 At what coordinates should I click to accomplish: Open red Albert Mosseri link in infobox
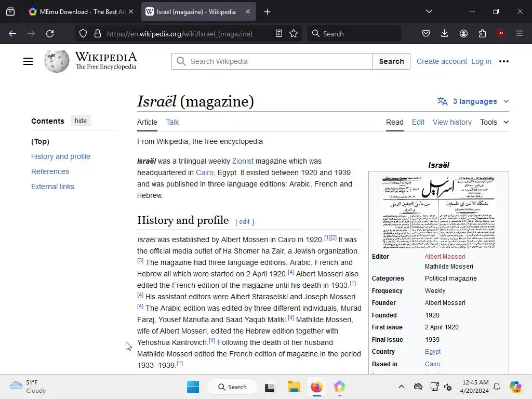(x=445, y=257)
